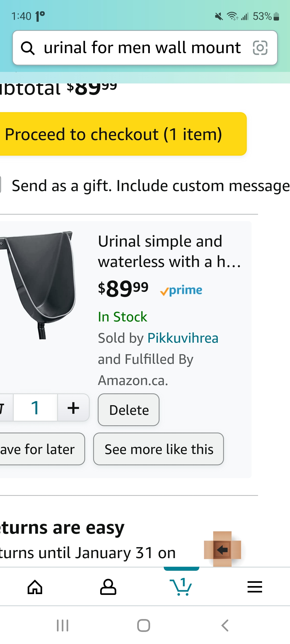Tap Android home navigation button
Screen dimensions: 290x644
click(x=144, y=625)
